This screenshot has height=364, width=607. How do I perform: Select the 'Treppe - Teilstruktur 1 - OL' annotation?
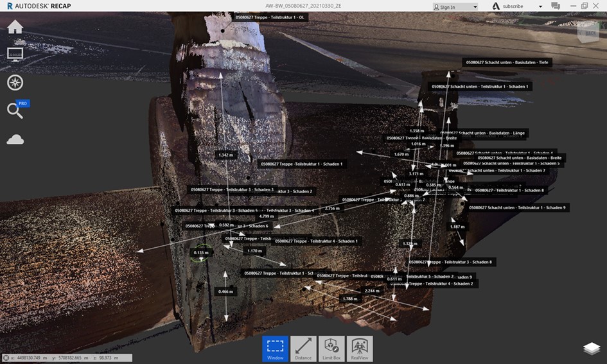pyautogui.click(x=270, y=18)
